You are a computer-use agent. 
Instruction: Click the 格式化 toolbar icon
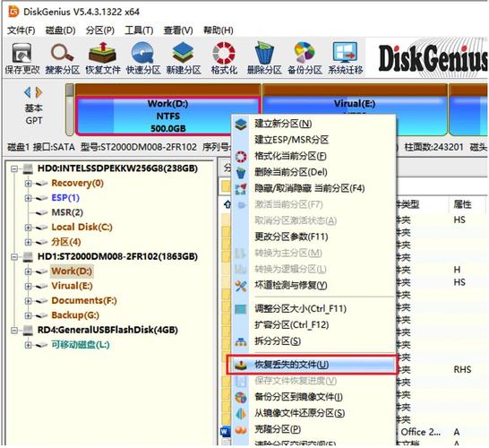(x=224, y=59)
